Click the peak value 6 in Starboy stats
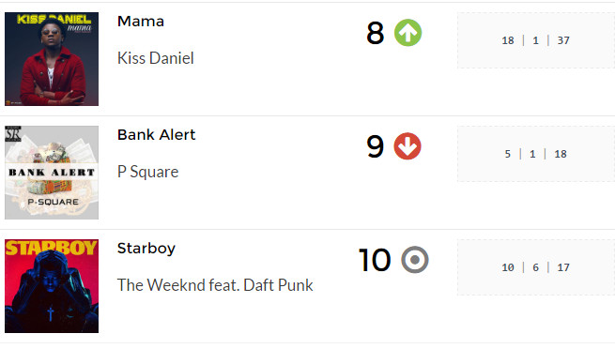Viewport: 615px width, 364px height. click(536, 267)
